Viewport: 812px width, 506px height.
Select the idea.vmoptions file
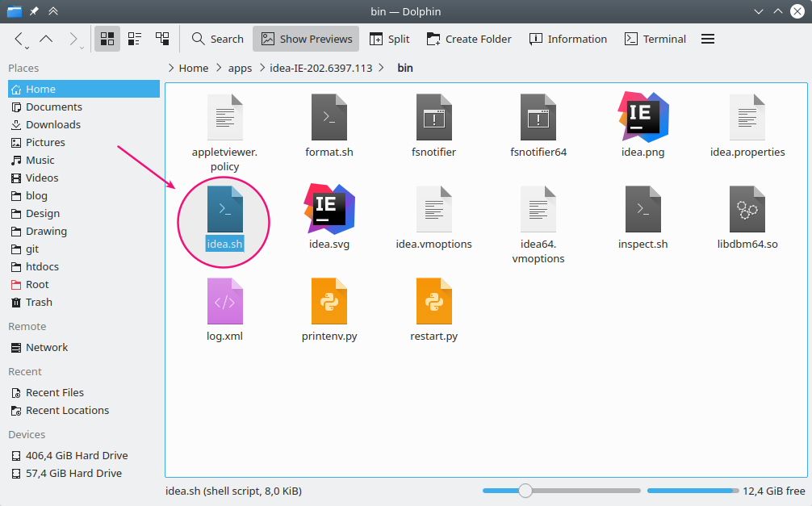(433, 210)
